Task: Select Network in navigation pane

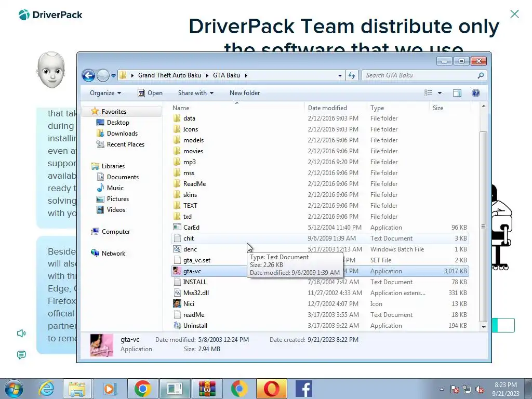Action: coord(113,254)
